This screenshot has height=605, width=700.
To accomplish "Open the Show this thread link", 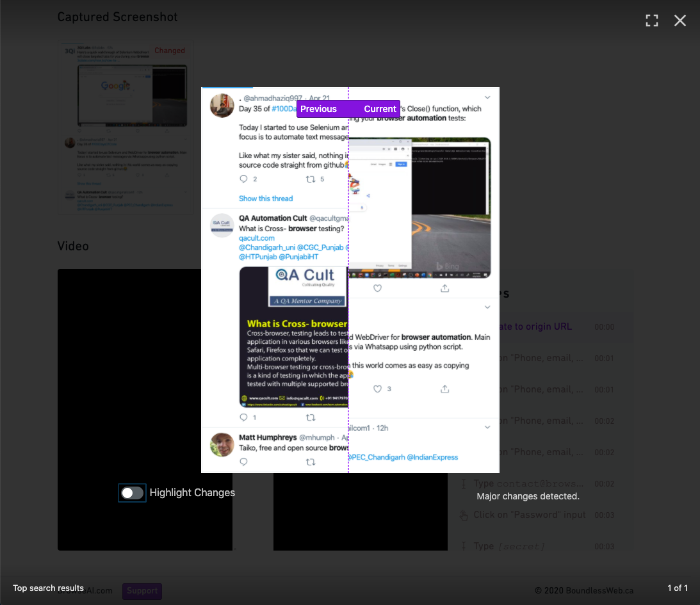I will (266, 198).
